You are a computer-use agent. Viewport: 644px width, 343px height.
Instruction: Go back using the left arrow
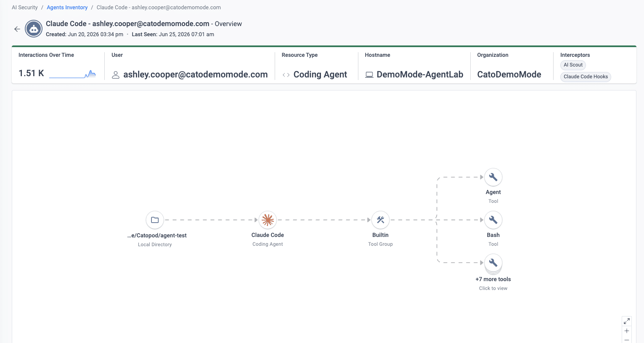[17, 29]
